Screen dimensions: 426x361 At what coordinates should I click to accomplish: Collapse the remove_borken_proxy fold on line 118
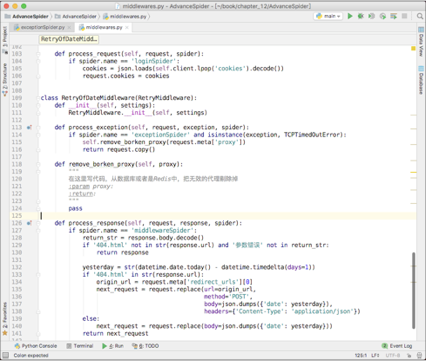pyautogui.click(x=38, y=164)
